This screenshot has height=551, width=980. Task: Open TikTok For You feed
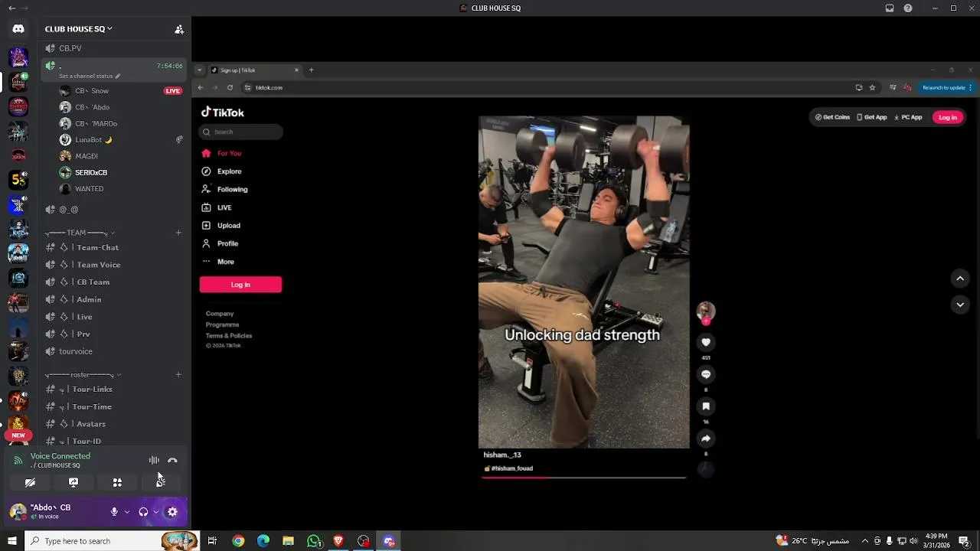click(222, 153)
